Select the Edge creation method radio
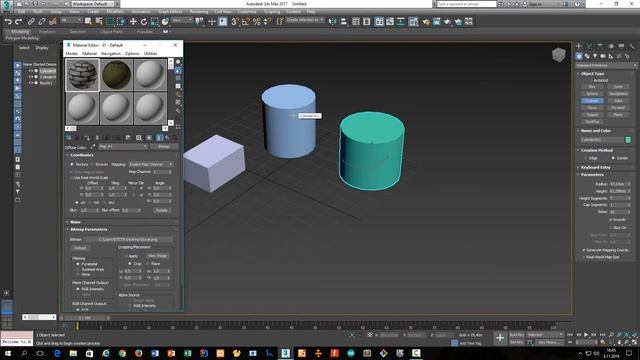 tap(586, 158)
